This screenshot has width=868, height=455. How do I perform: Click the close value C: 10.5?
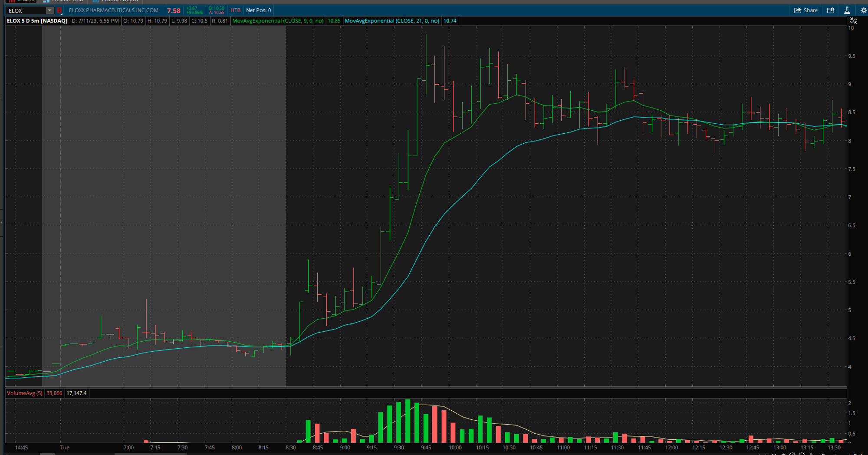point(200,21)
